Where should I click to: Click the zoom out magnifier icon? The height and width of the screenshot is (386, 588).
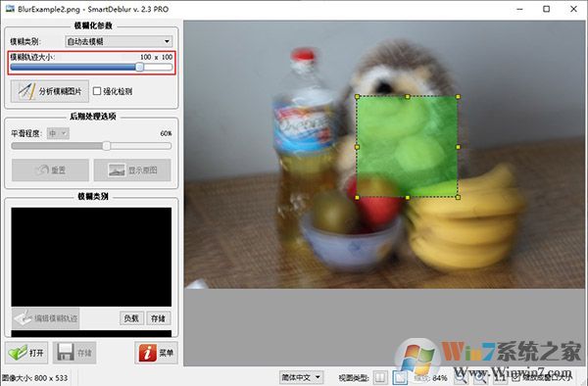click(x=461, y=377)
